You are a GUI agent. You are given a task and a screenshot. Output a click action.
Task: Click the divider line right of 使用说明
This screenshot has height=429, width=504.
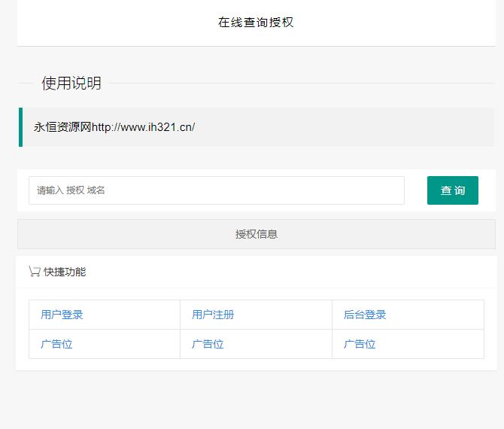point(301,84)
